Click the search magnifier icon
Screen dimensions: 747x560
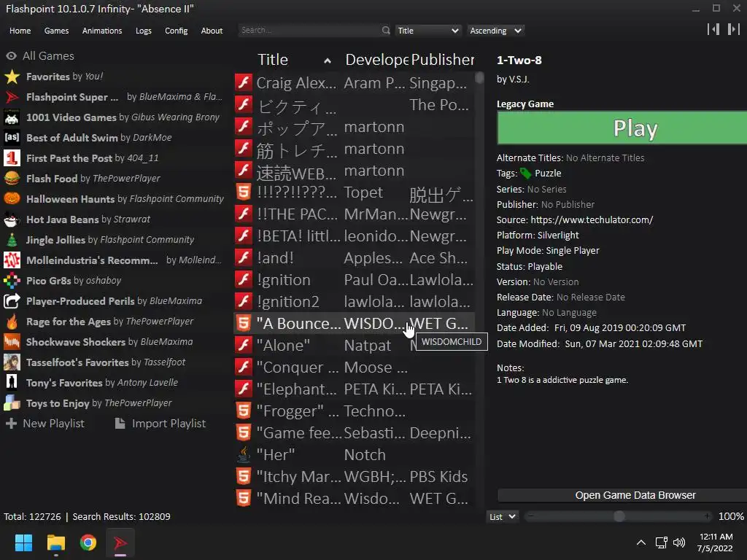[x=386, y=31]
